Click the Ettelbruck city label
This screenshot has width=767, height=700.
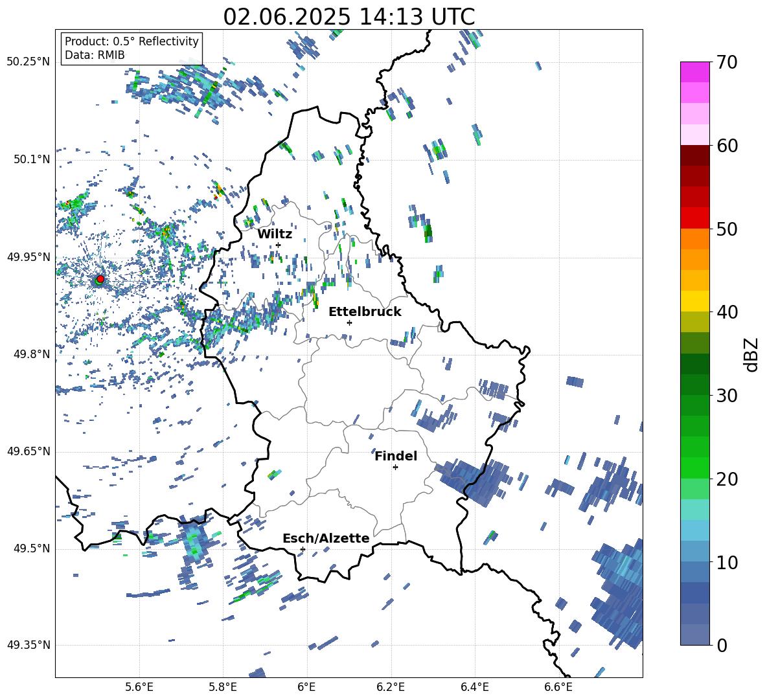coord(365,312)
